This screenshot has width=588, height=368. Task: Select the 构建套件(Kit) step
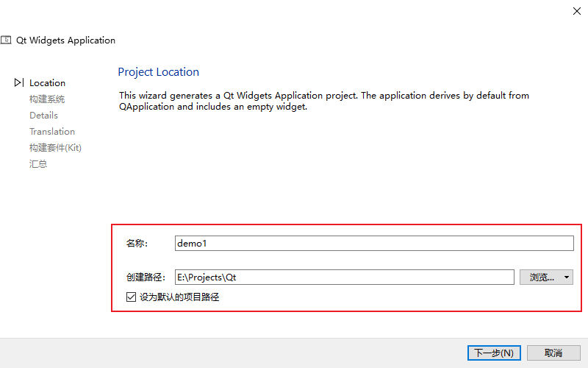click(55, 148)
